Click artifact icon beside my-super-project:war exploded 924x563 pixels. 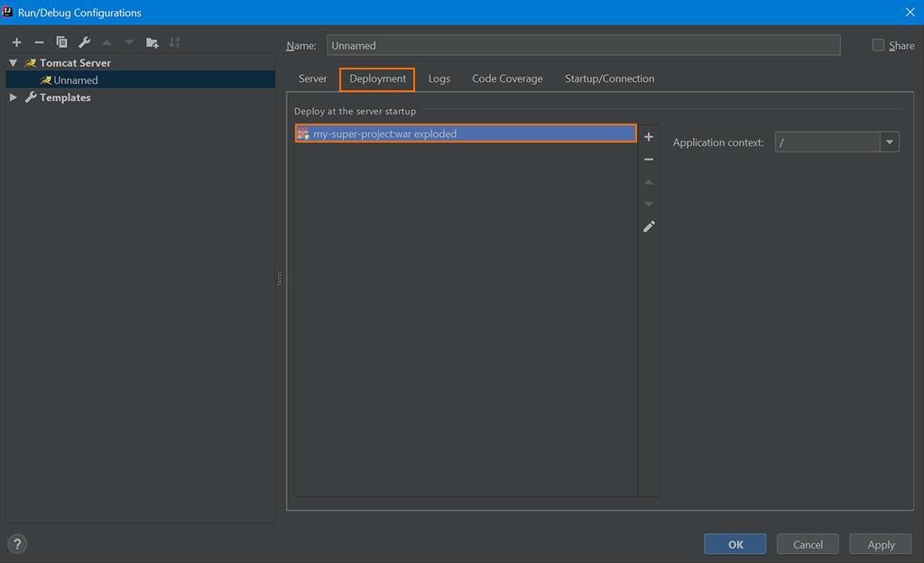[303, 134]
